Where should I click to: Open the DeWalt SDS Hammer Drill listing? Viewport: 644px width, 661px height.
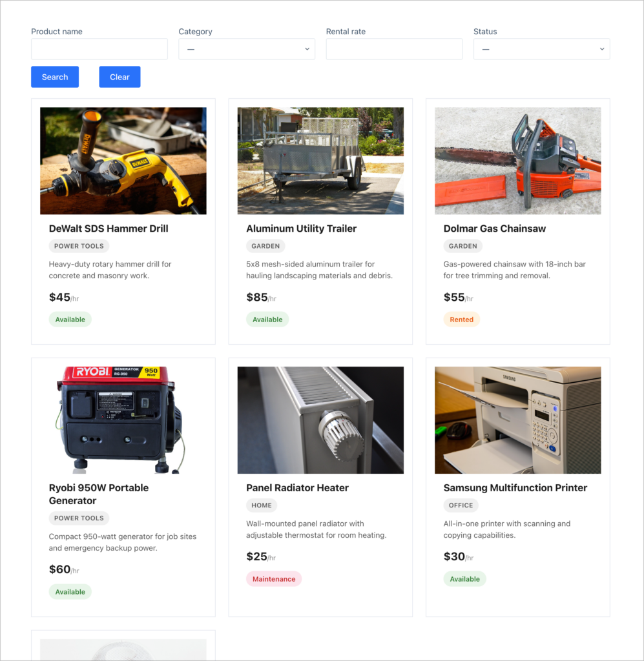108,229
